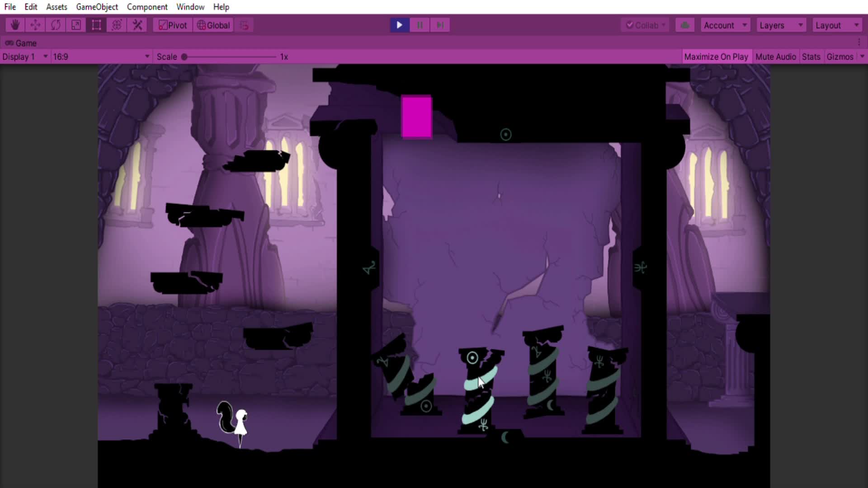Click the Scale slider handle
This screenshot has height=488, width=868.
(184, 57)
